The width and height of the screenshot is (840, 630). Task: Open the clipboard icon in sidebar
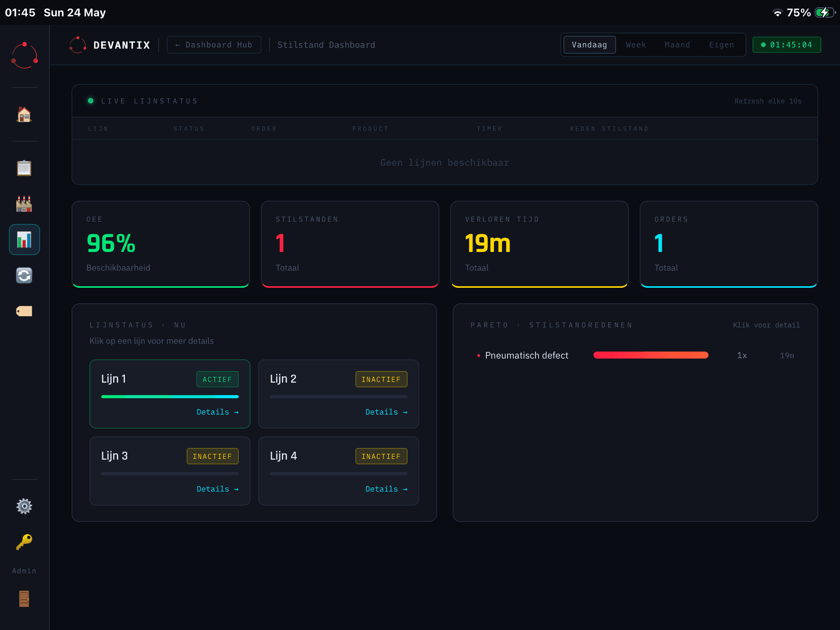point(24,168)
